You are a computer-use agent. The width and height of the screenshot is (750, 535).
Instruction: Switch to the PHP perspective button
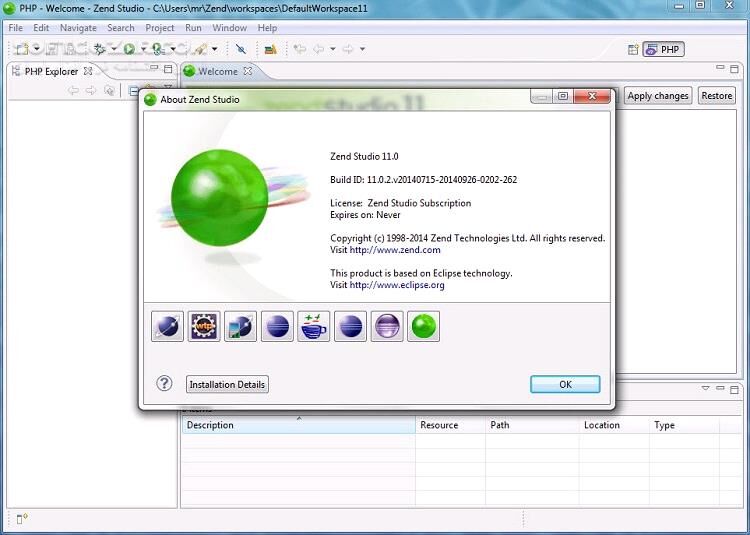point(663,49)
